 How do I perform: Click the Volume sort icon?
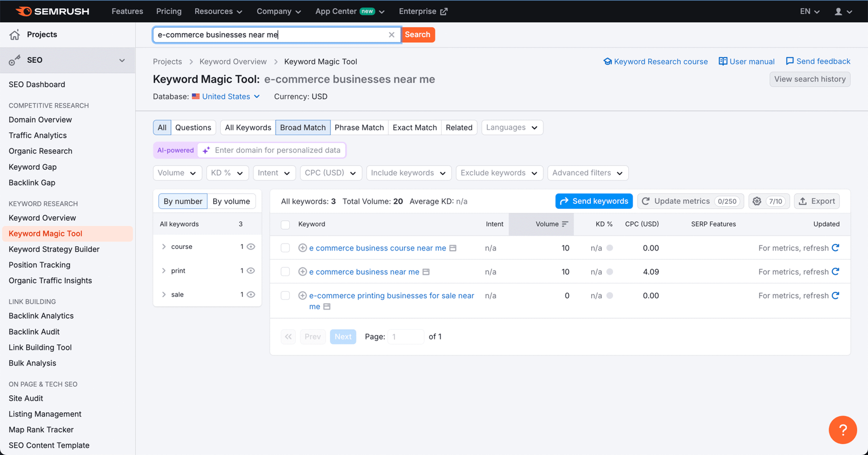pos(565,224)
